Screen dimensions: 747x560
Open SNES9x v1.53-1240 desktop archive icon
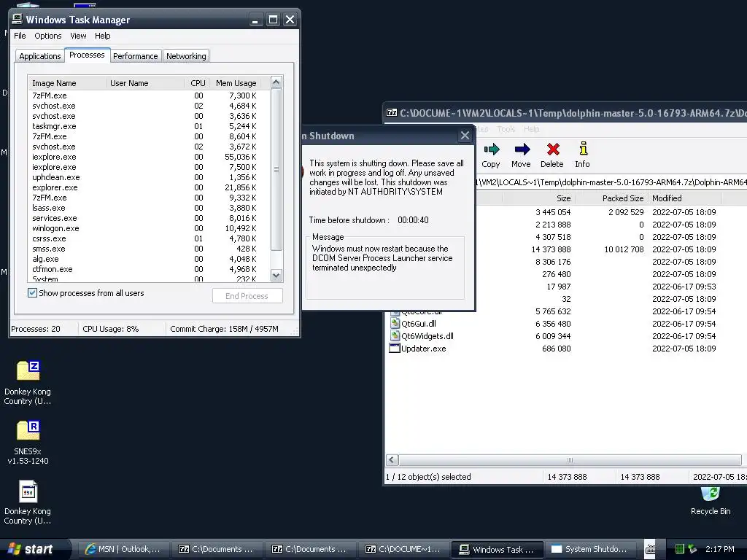click(x=28, y=430)
